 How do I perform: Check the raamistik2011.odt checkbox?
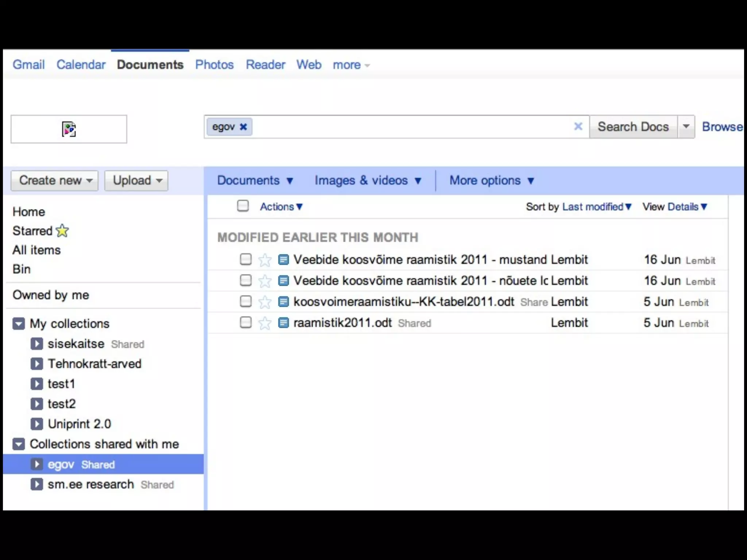(x=246, y=323)
